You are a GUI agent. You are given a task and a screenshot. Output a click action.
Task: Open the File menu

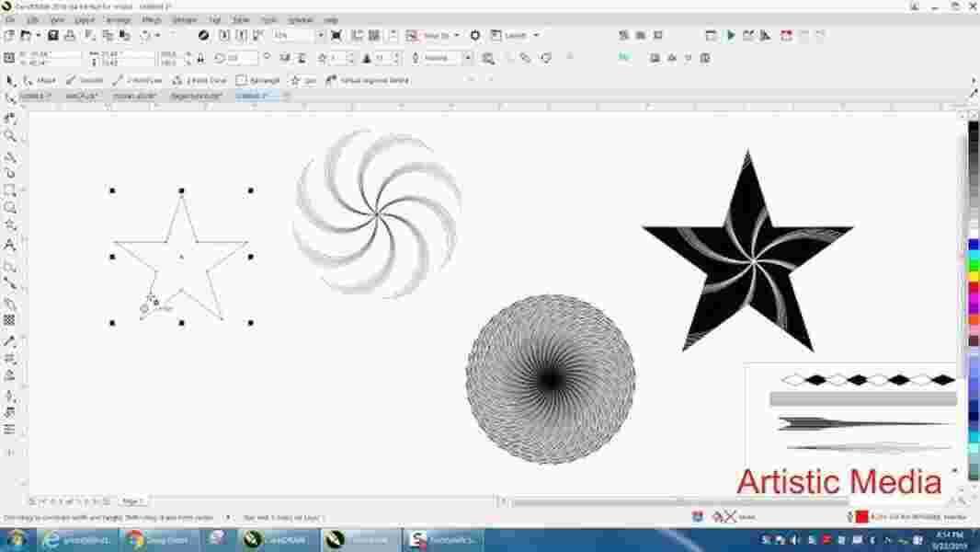pyautogui.click(x=10, y=20)
